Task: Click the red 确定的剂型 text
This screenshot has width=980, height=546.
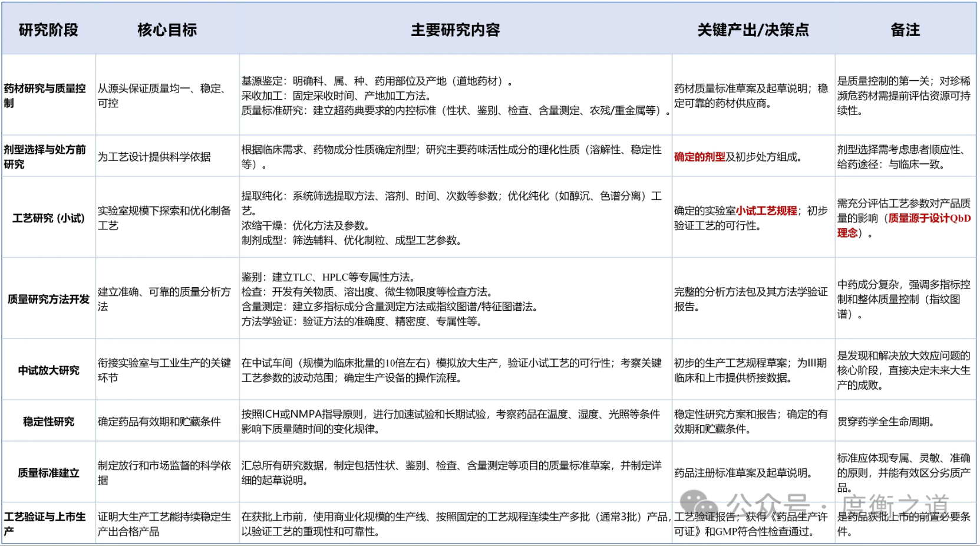Action: tap(699, 157)
